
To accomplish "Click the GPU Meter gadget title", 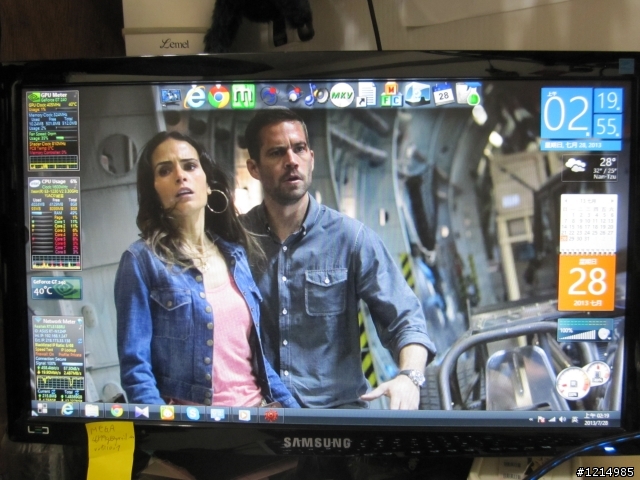I will tap(53, 95).
